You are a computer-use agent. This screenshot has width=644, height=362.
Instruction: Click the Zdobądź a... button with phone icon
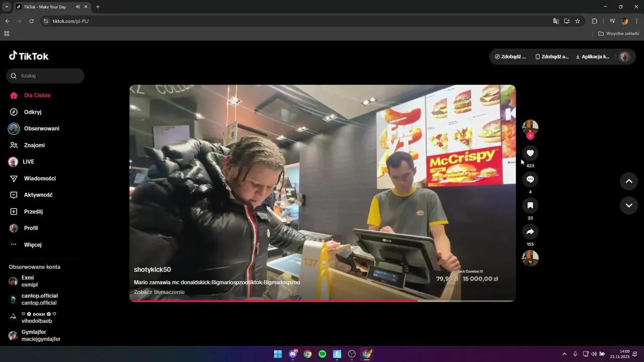coord(552,57)
